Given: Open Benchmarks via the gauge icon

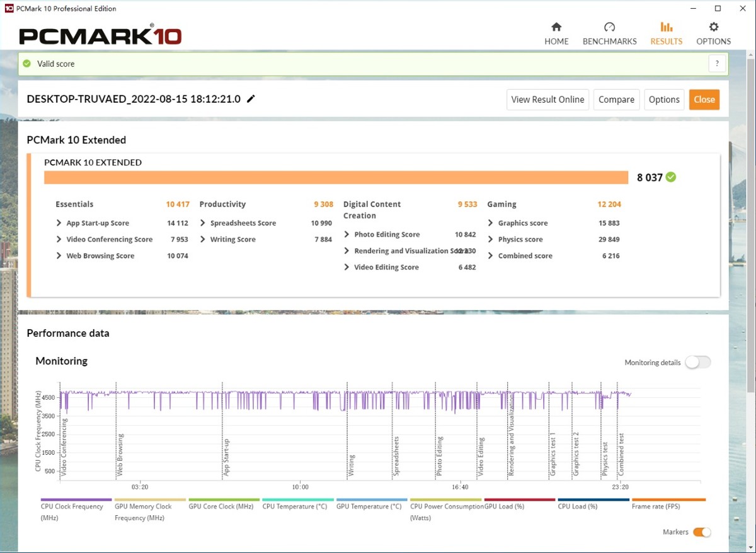Looking at the screenshot, I should pos(609,27).
